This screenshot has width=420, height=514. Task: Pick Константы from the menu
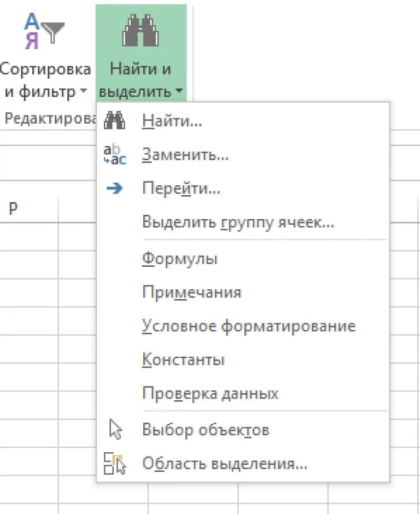tap(243, 360)
